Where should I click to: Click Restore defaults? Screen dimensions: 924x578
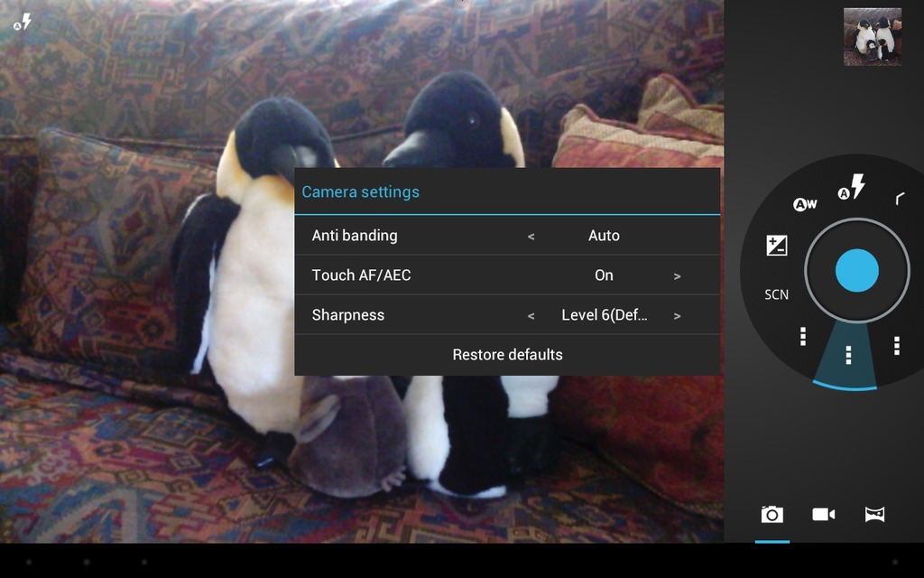[507, 354]
